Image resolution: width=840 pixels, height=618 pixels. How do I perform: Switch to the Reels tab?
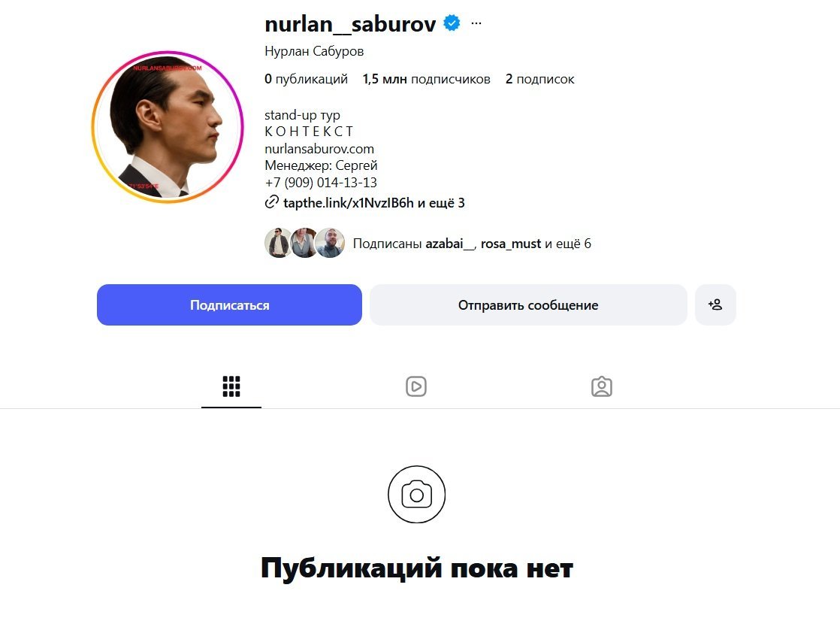pyautogui.click(x=416, y=386)
